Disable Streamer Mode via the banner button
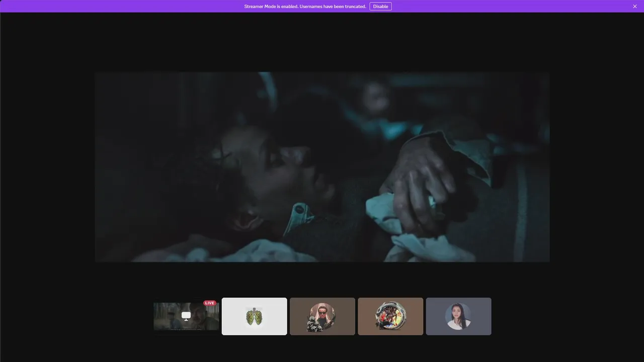This screenshot has width=644, height=362. click(x=380, y=7)
